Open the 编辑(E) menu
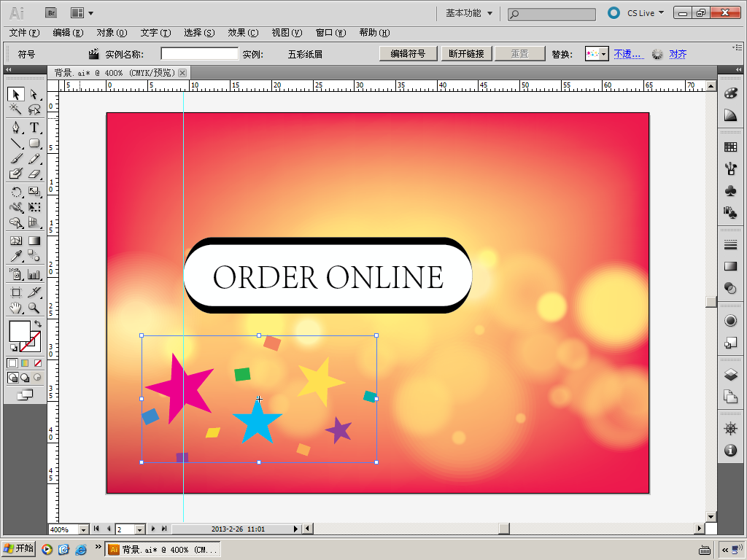747x560 pixels. click(x=68, y=33)
